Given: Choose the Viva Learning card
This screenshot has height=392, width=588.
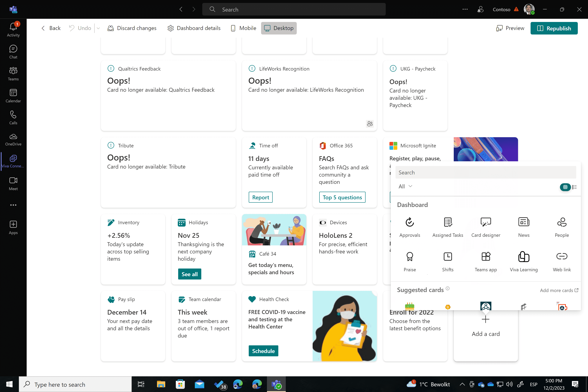Looking at the screenshot, I should [x=524, y=262].
